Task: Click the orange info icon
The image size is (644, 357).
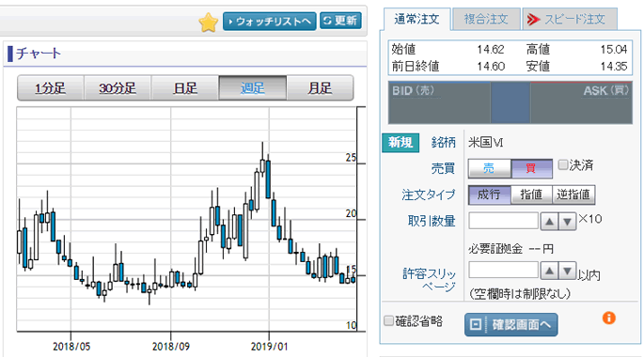Action: pos(608,318)
